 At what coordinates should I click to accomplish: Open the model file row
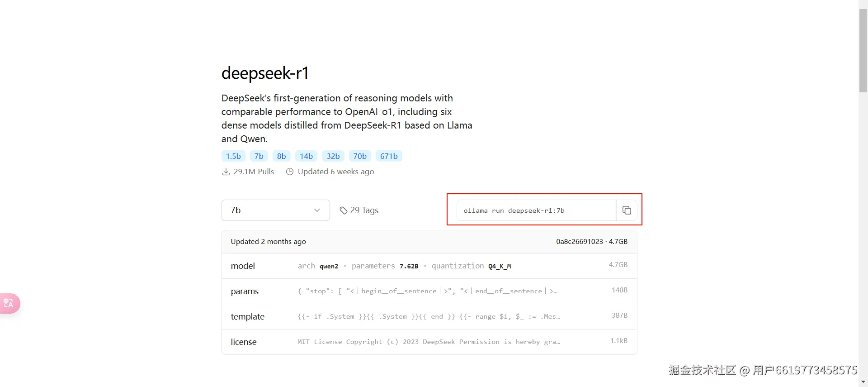[x=429, y=266]
